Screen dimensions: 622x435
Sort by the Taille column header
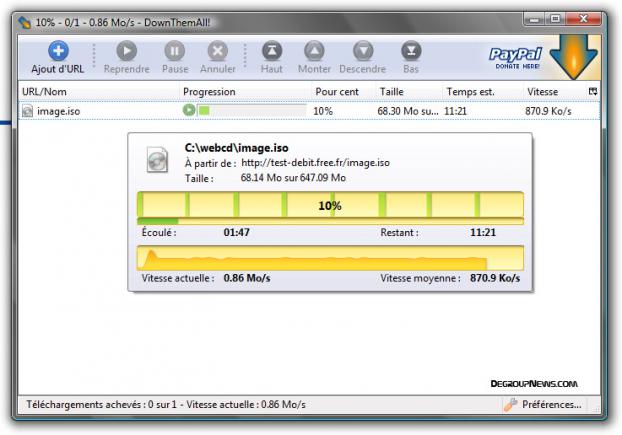click(405, 92)
